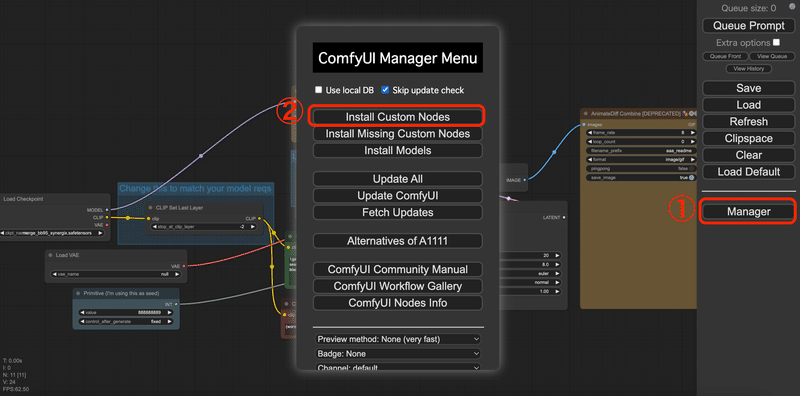Open ComfyUI Nodes Info
Screen dimensions: 800x396
pos(397,303)
